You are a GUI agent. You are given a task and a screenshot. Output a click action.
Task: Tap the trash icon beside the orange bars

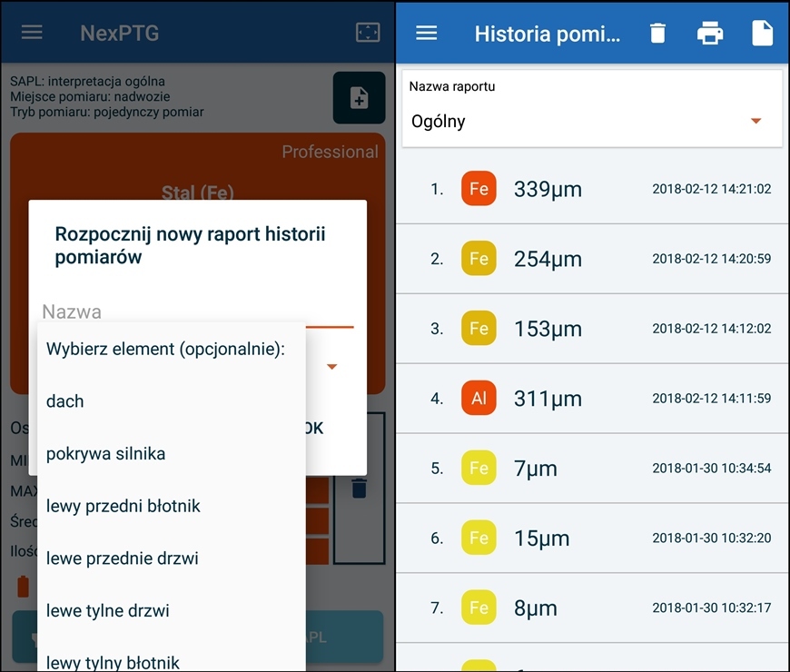[359, 489]
